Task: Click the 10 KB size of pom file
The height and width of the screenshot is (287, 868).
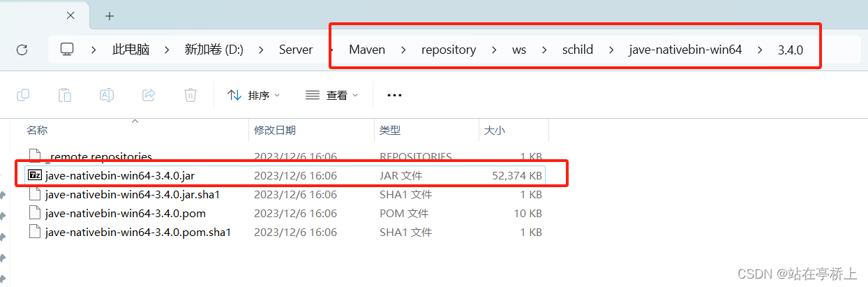Action: click(530, 213)
